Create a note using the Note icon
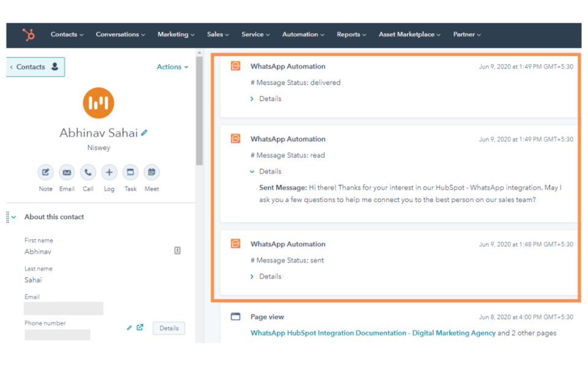 [x=45, y=172]
